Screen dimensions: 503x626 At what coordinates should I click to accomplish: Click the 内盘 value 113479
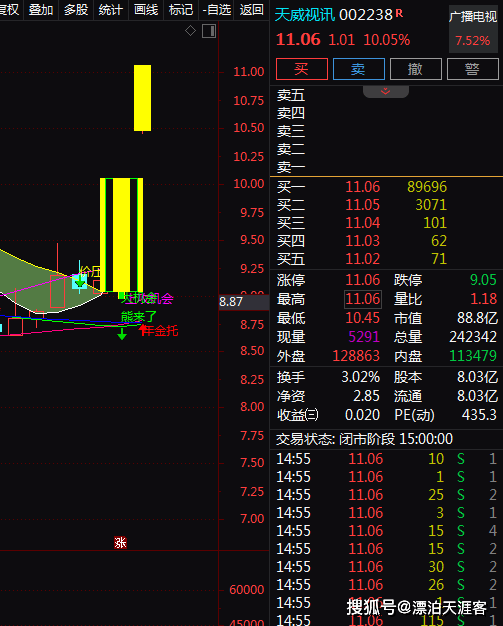coord(473,356)
